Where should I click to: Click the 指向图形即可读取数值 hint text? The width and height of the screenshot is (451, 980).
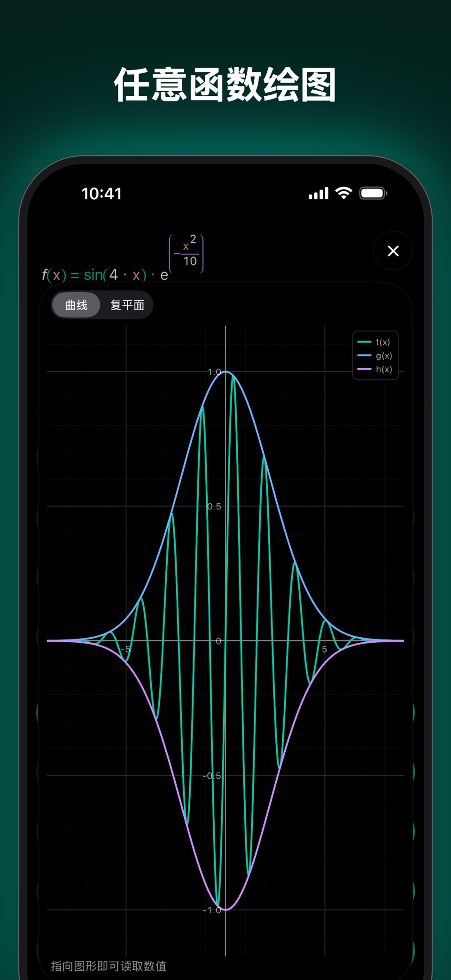[109, 966]
